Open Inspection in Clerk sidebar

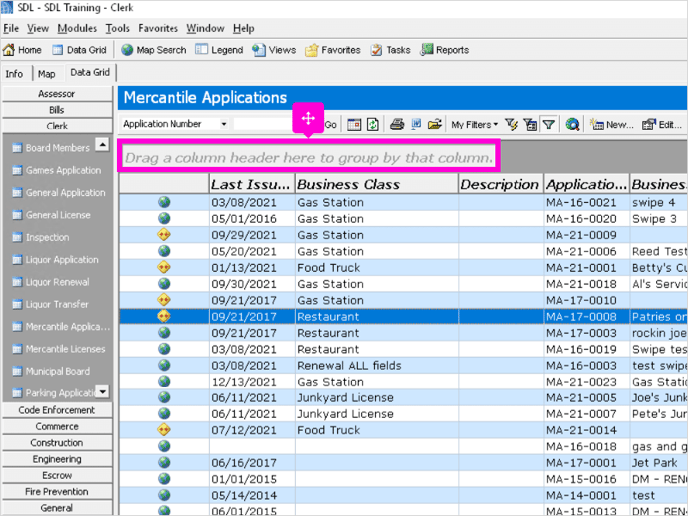pos(41,237)
